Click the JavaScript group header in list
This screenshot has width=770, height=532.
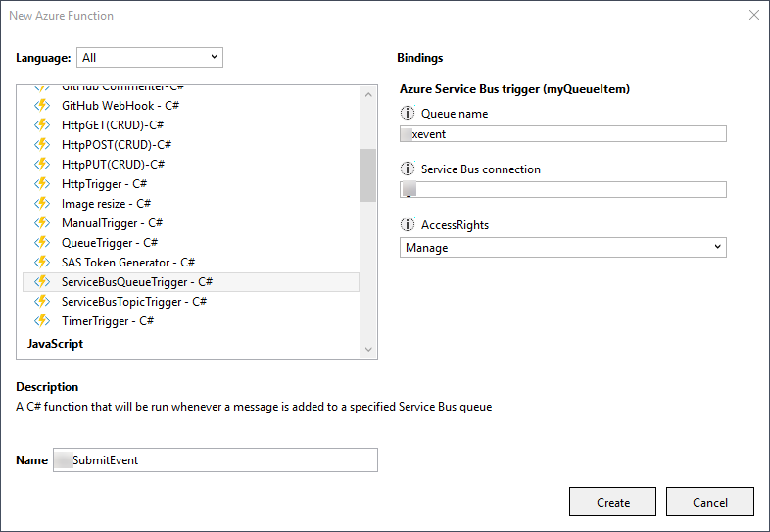click(55, 343)
